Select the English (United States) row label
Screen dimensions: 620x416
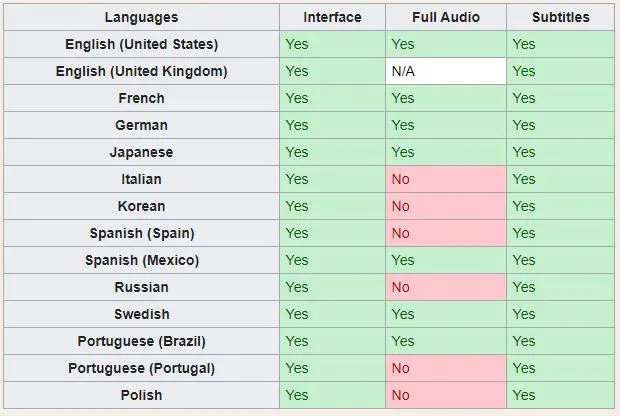point(141,44)
